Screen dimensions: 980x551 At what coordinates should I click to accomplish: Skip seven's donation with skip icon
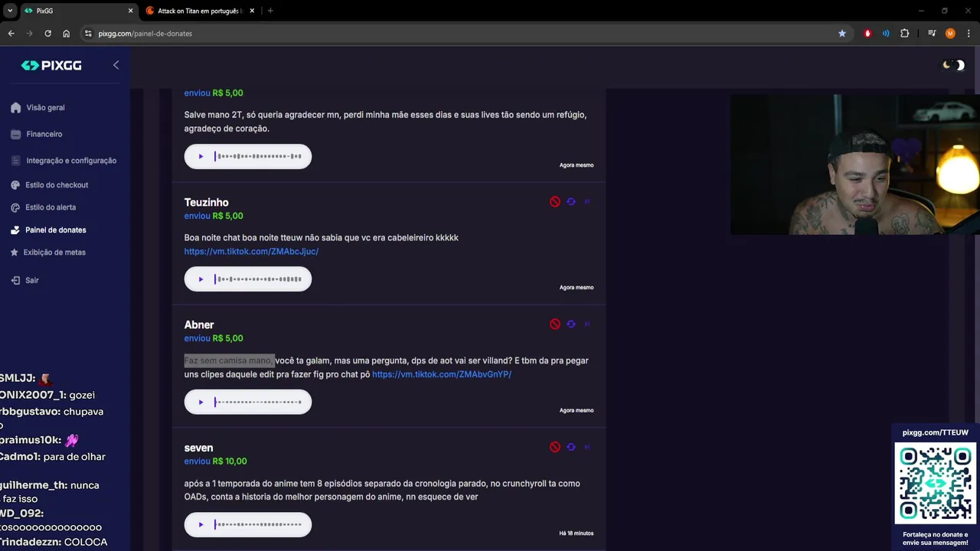click(x=587, y=447)
